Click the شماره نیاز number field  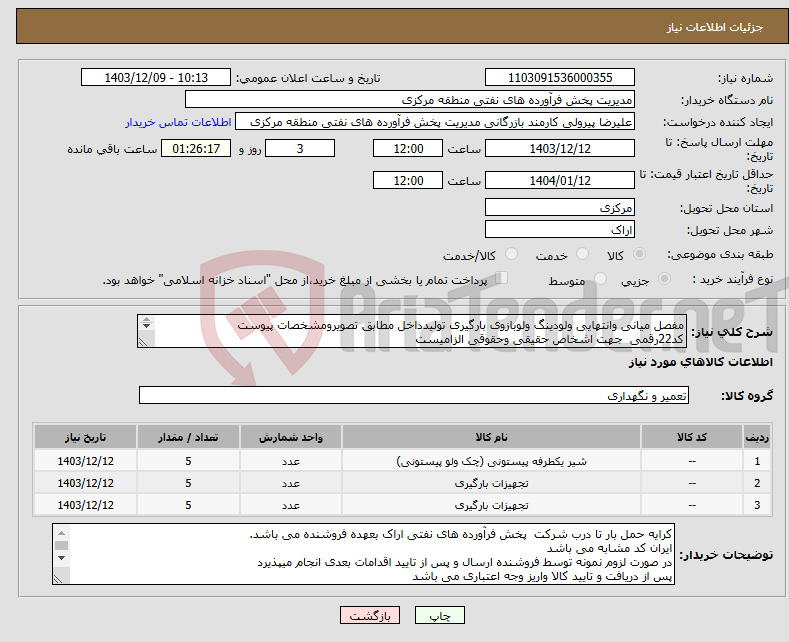[560, 77]
